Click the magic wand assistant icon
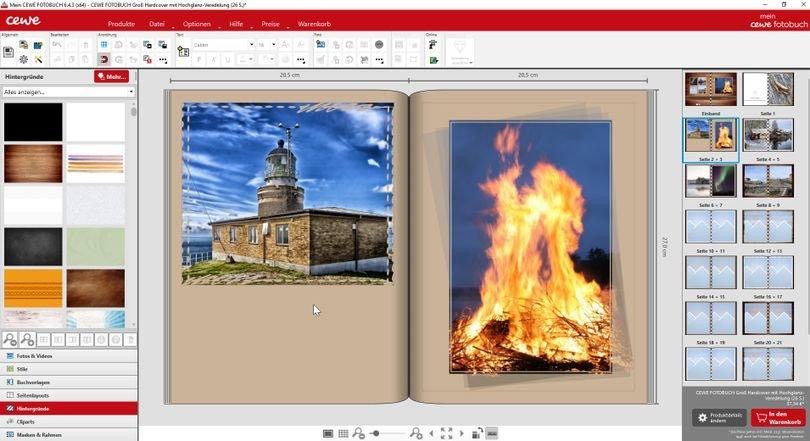 [x=38, y=60]
